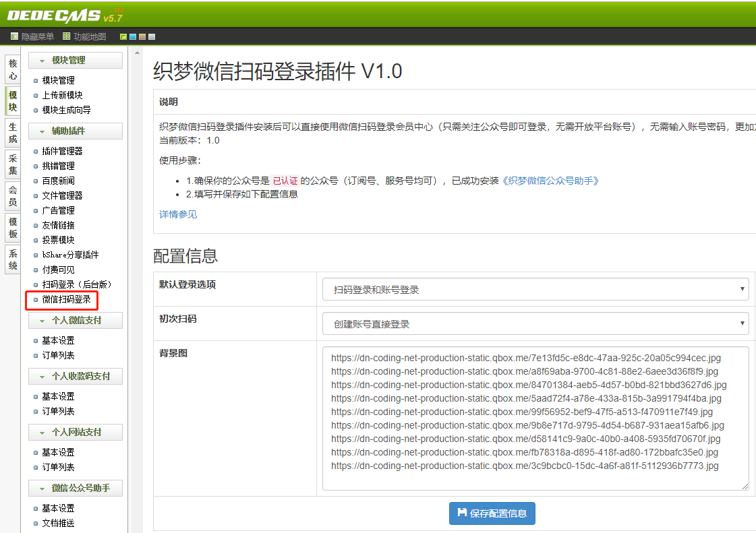The image size is (756, 533).
Task: Open 上传新模块 menu item
Action: [x=62, y=96]
